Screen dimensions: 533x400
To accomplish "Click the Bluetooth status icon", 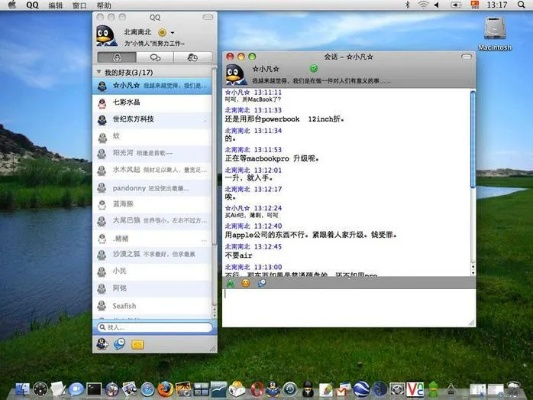I will pos(408,5).
